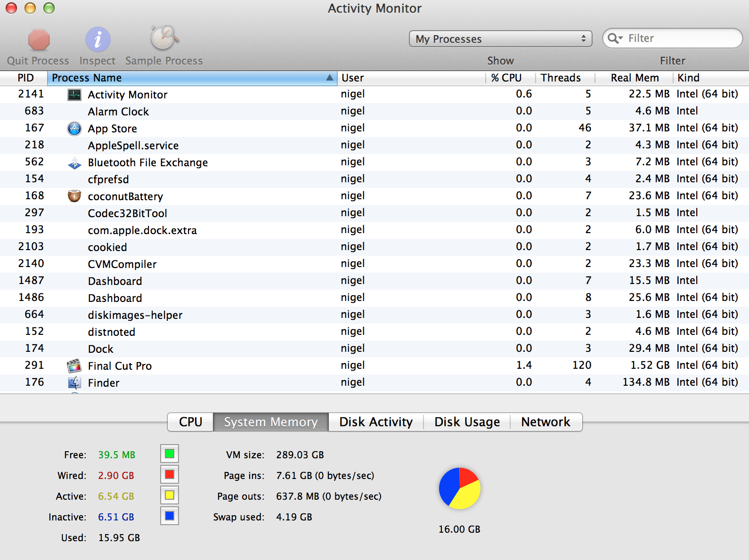Select the Dock process row
749x560 pixels.
click(374, 349)
